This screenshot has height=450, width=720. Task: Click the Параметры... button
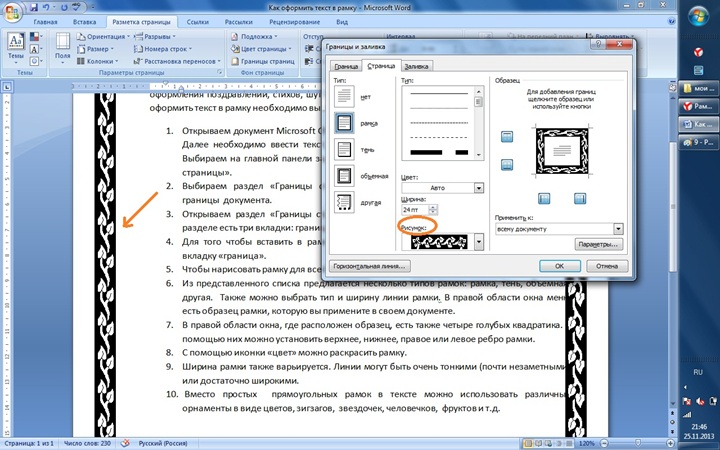[x=599, y=245]
